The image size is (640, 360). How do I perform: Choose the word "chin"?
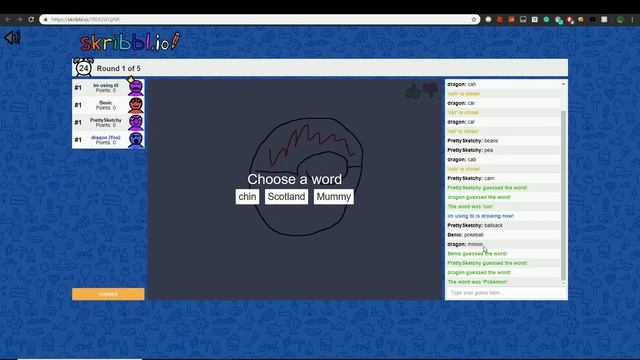tap(247, 197)
